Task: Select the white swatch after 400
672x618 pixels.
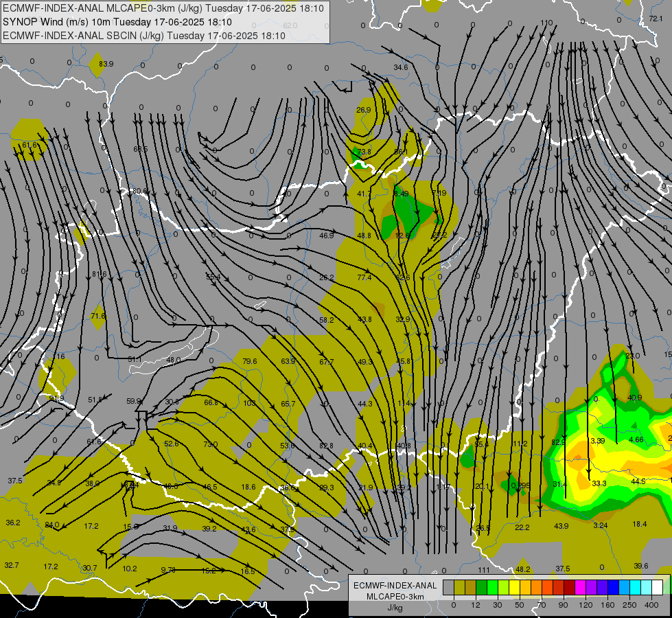Action: pos(658,588)
